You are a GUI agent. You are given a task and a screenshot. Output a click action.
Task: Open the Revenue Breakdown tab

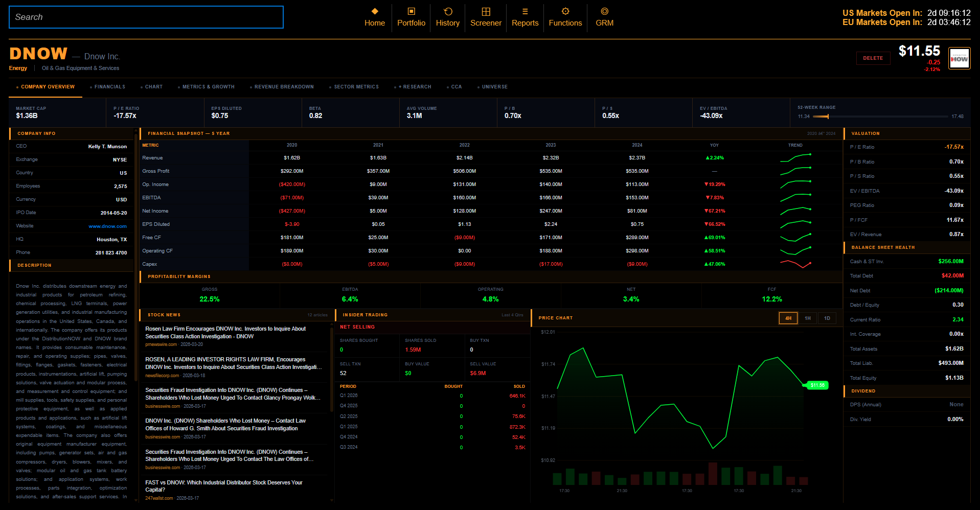(282, 87)
